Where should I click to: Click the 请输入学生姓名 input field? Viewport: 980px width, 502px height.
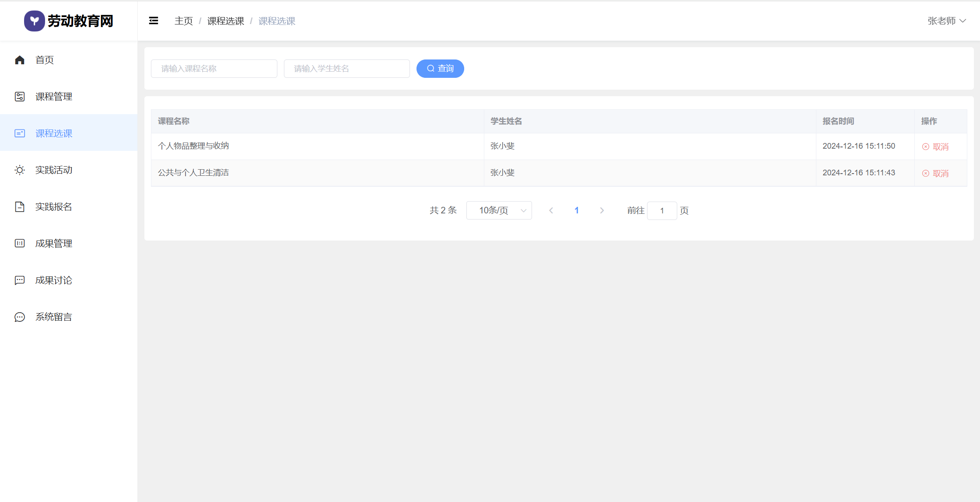click(x=346, y=69)
